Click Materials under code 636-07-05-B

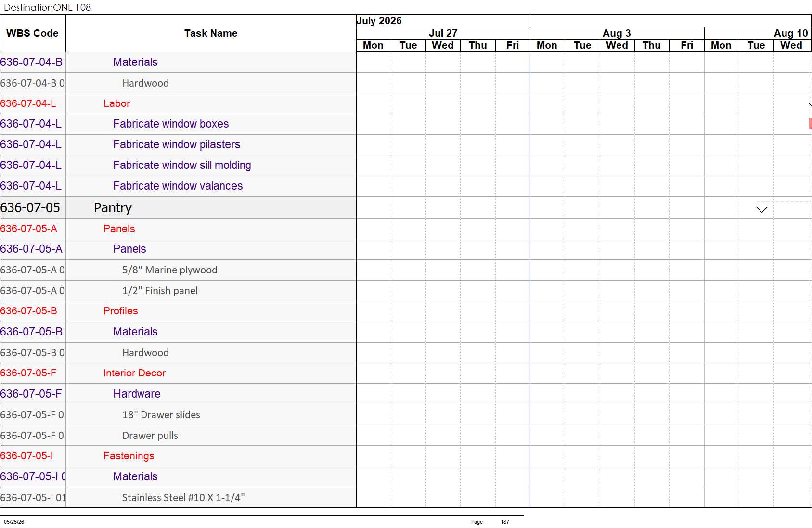(x=135, y=332)
